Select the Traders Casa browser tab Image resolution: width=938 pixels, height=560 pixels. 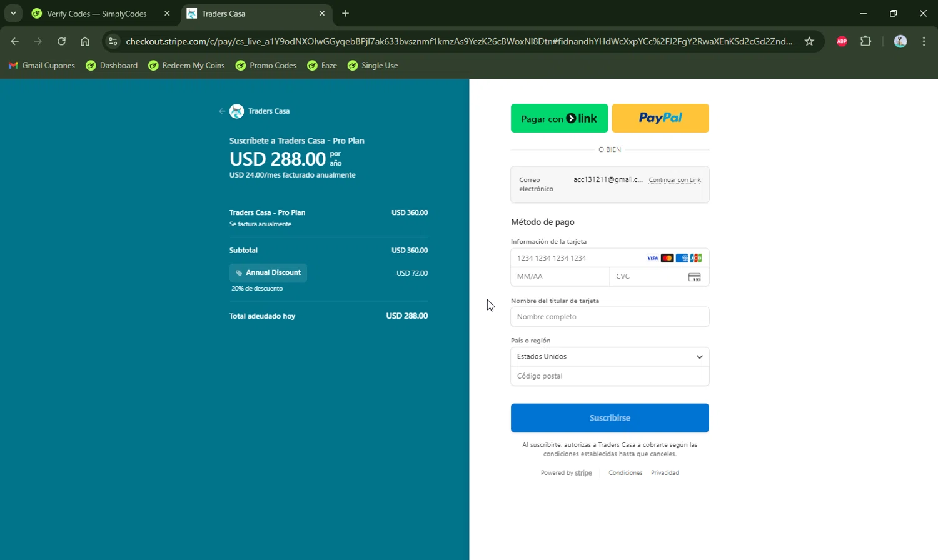tap(258, 14)
